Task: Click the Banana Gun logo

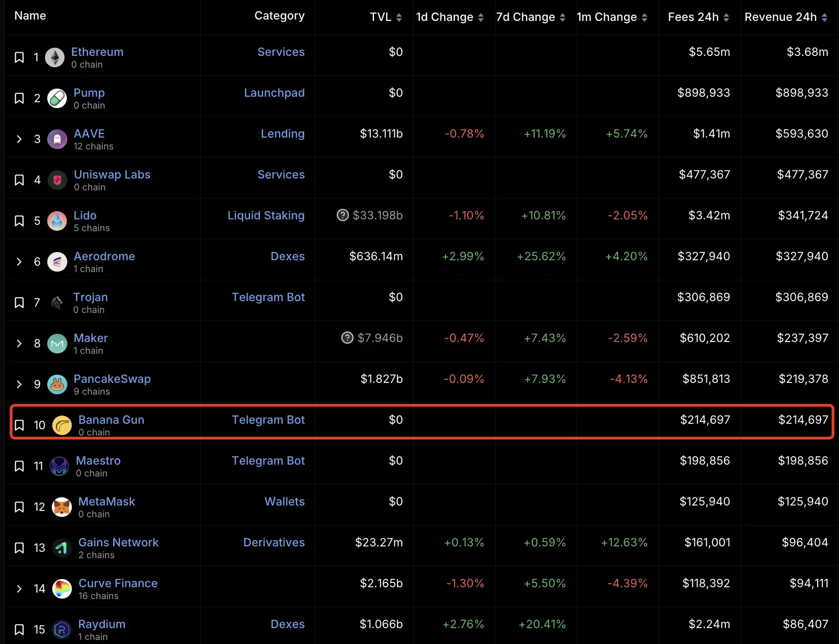Action: point(62,426)
